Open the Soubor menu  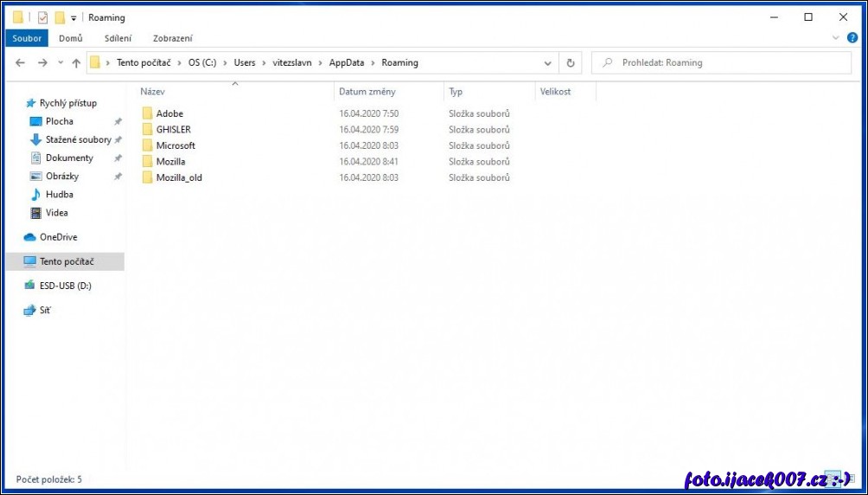click(x=27, y=38)
